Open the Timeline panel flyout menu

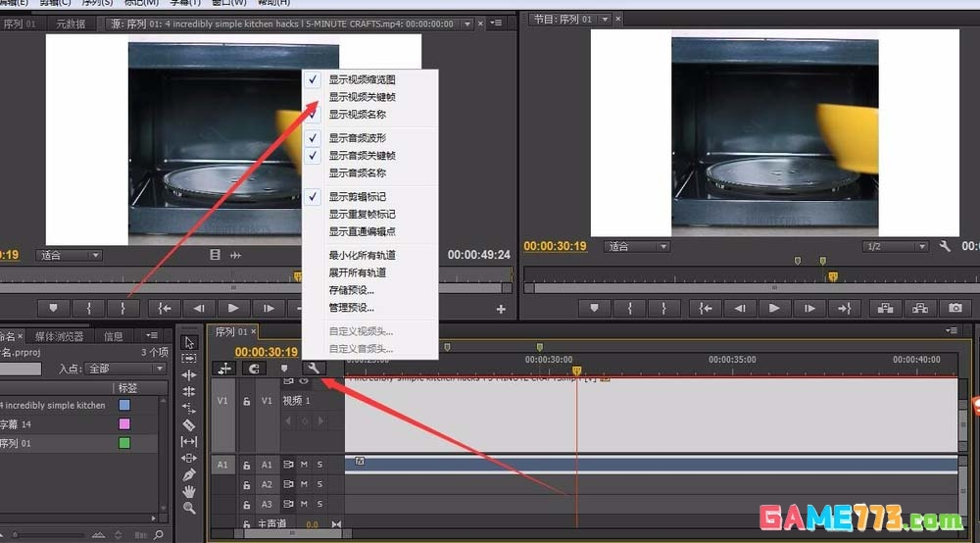click(952, 330)
